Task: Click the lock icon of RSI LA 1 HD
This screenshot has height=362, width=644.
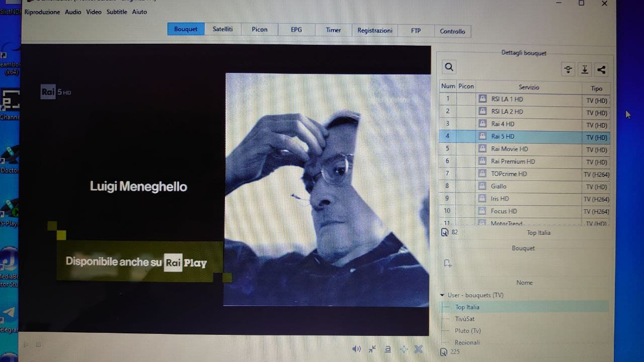Action: pyautogui.click(x=482, y=99)
